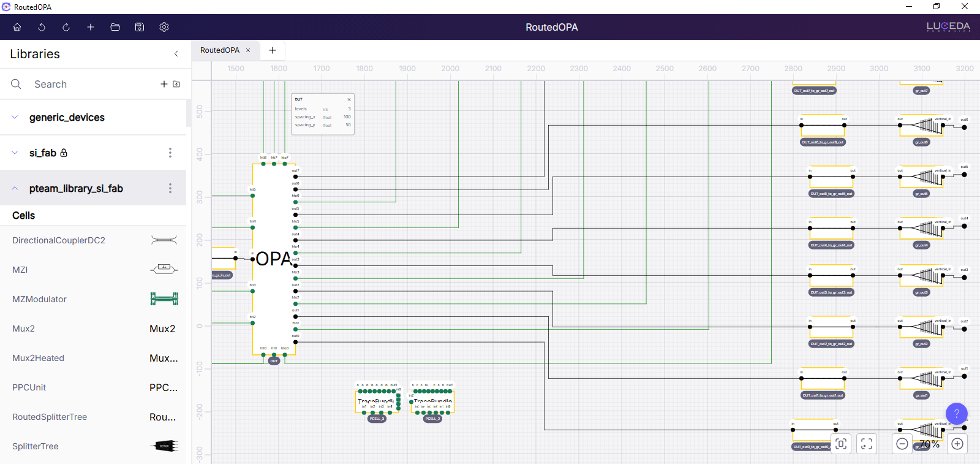Select the PCELL_2 TraceBundle component
980x464 pixels.
pos(433,401)
